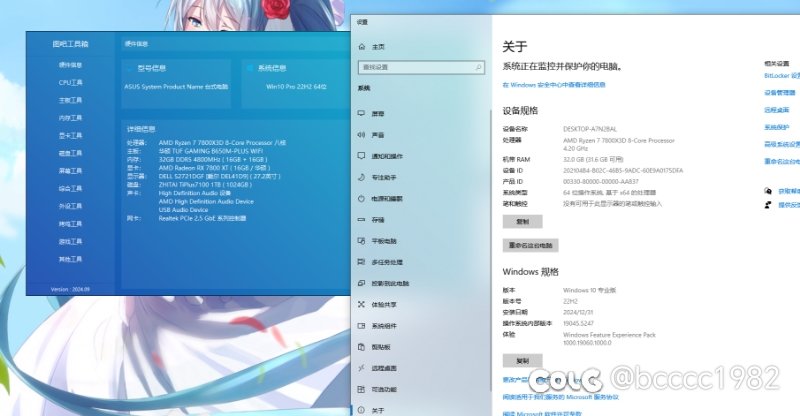Click the Windows 10 专业版 edition value
Screen dimensions: 800x416
pos(589,290)
